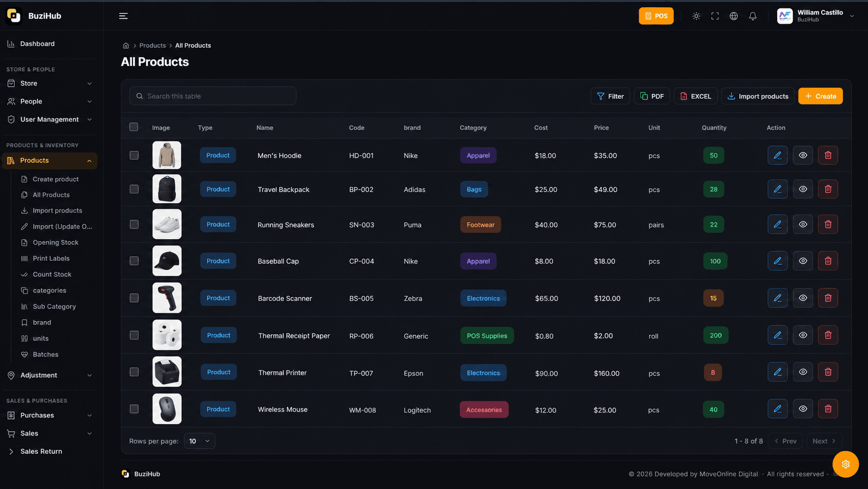View Travel Backpack details via eye icon
868x489 pixels.
tap(803, 189)
